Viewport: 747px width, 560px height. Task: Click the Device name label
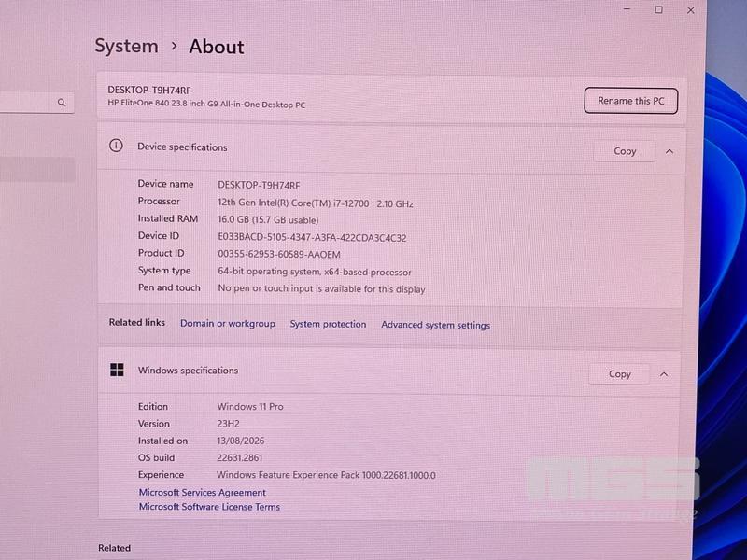tap(166, 184)
